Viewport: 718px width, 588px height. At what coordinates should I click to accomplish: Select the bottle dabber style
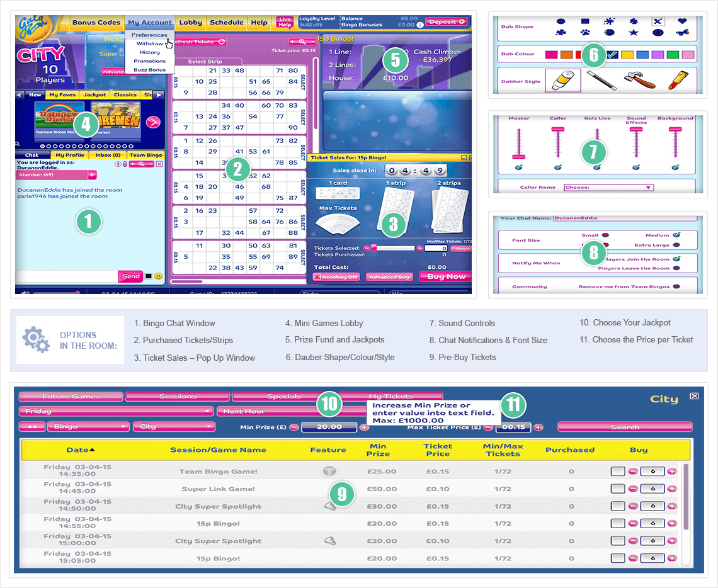click(563, 81)
